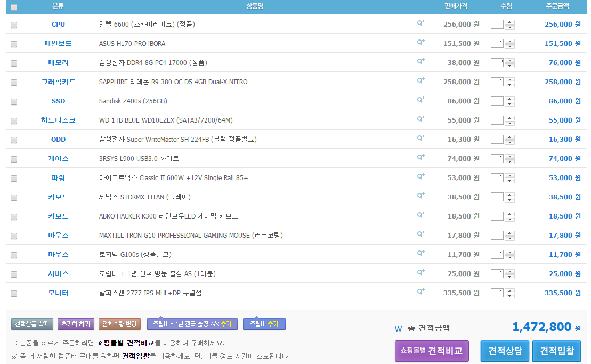This screenshot has height=364, width=591.
Task: Open magnifier detail icon for CPU row
Action: point(420,23)
